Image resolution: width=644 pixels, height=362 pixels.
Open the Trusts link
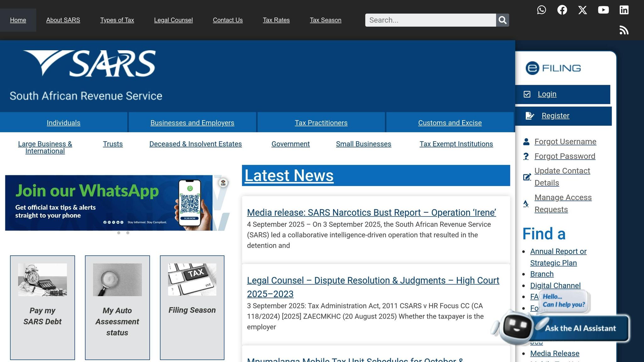tap(113, 144)
